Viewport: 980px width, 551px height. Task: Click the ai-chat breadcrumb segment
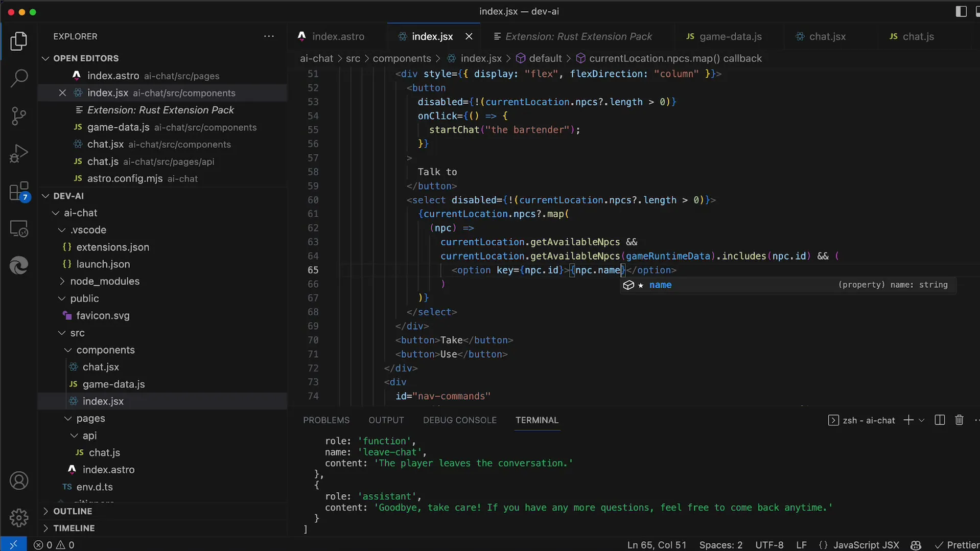(316, 58)
